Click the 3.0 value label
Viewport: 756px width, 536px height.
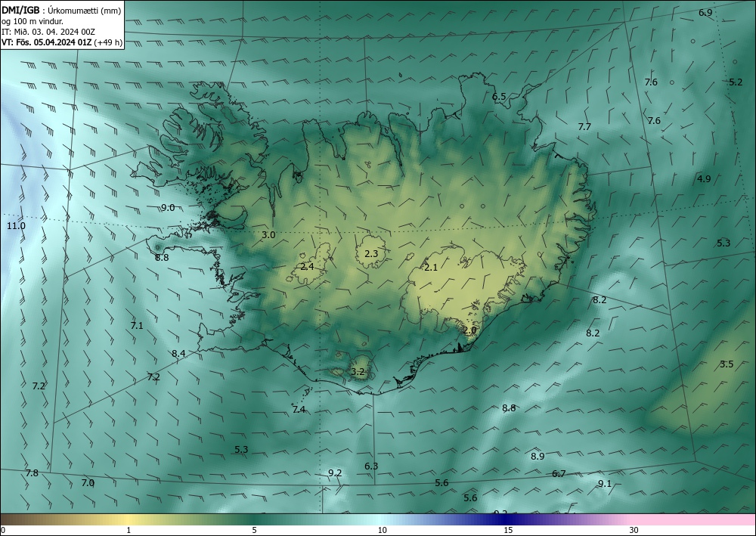(x=268, y=235)
